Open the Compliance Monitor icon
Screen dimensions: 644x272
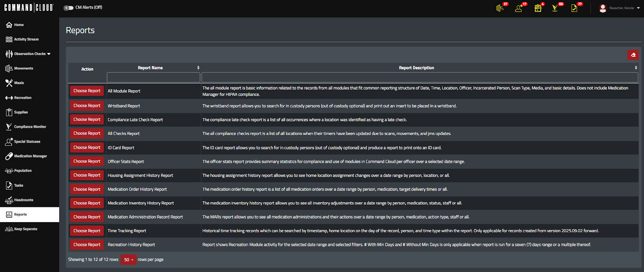tap(9, 127)
